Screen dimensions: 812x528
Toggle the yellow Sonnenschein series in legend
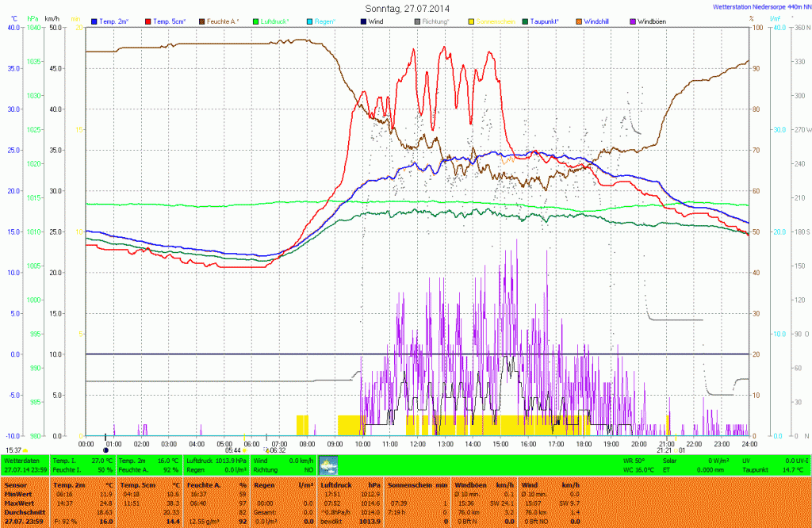[x=472, y=21]
